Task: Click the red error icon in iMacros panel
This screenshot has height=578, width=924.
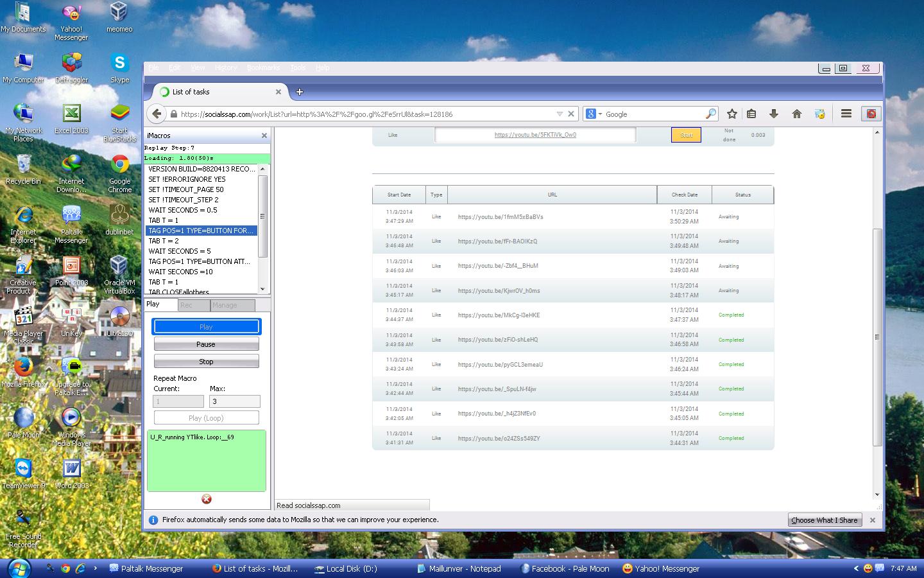Action: [207, 499]
